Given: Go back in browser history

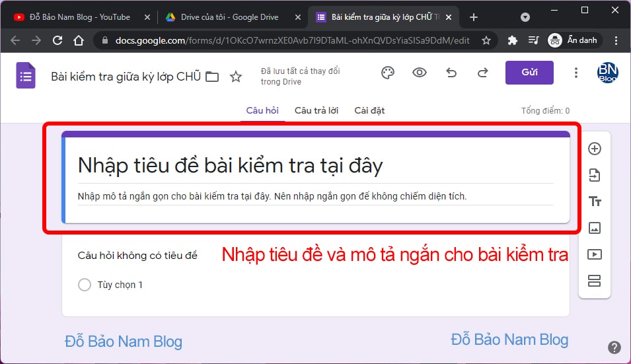Looking at the screenshot, I should [15, 40].
